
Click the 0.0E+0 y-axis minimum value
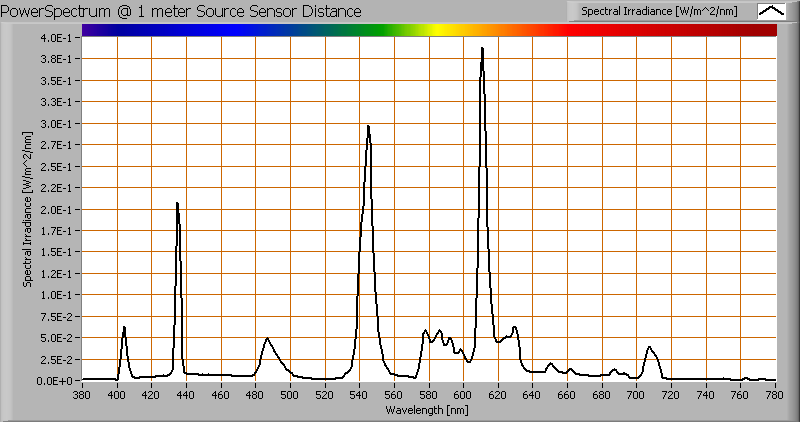(x=54, y=381)
